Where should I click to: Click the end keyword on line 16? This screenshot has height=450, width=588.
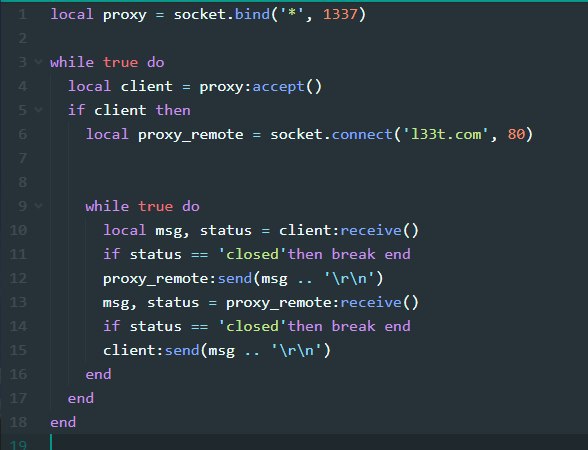pos(98,374)
